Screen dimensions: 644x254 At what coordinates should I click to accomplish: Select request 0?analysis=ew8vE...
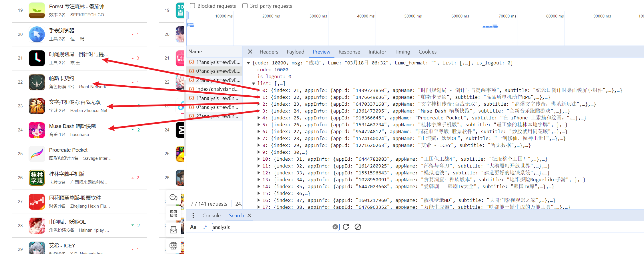[x=214, y=71]
